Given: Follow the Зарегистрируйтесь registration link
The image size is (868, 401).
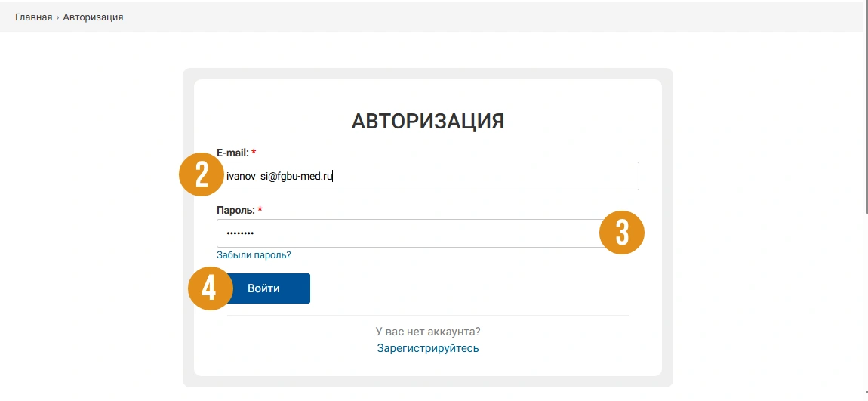Looking at the screenshot, I should (428, 348).
